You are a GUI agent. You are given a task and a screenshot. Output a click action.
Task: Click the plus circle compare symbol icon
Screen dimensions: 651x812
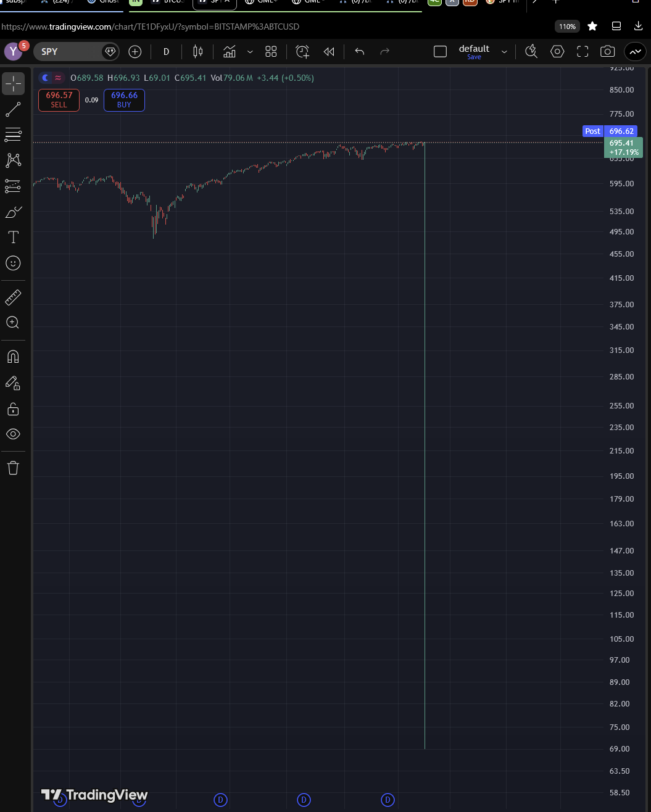[x=135, y=52]
